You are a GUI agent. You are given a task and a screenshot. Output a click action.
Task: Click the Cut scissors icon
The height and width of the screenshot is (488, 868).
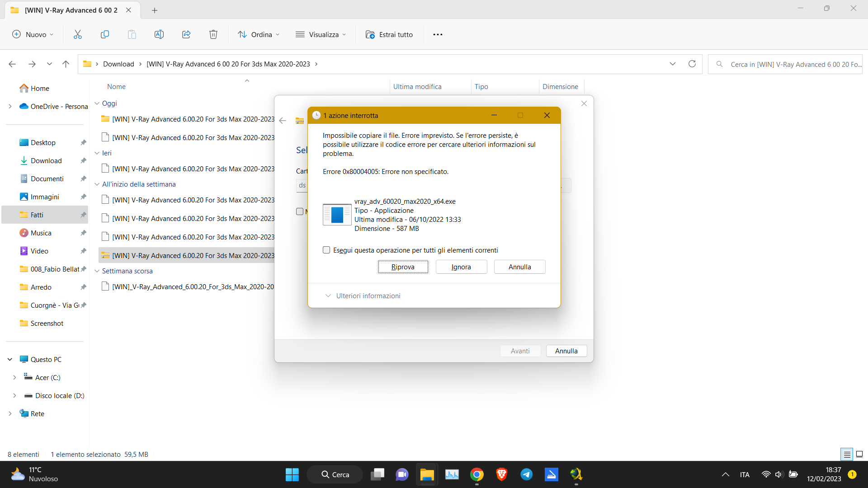click(x=78, y=34)
